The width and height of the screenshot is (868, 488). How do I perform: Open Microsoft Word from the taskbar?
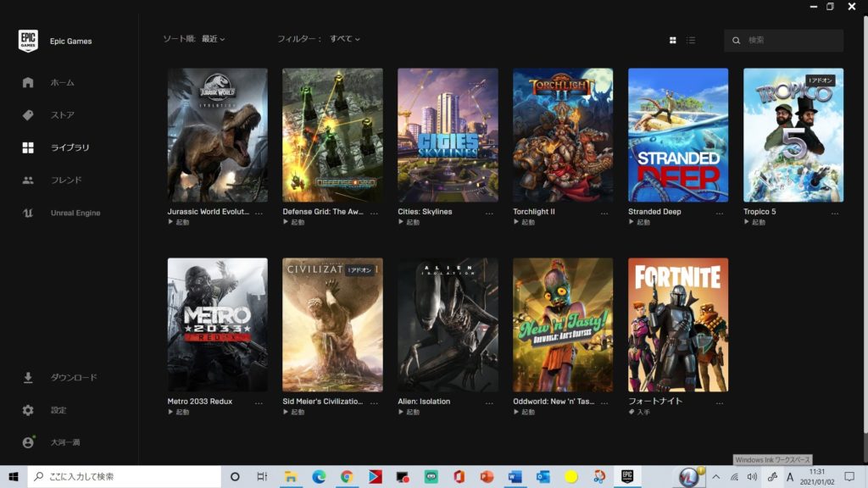coord(515,476)
